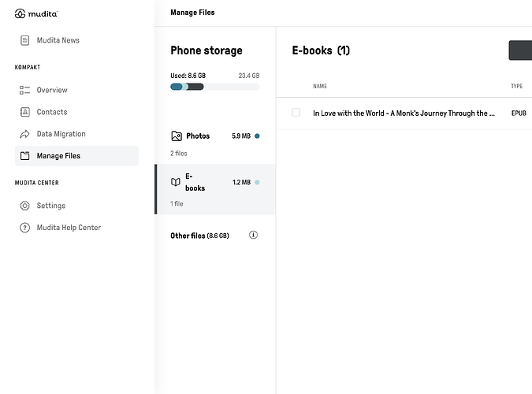Click the TYPE column header
532x394 pixels.
tap(517, 86)
